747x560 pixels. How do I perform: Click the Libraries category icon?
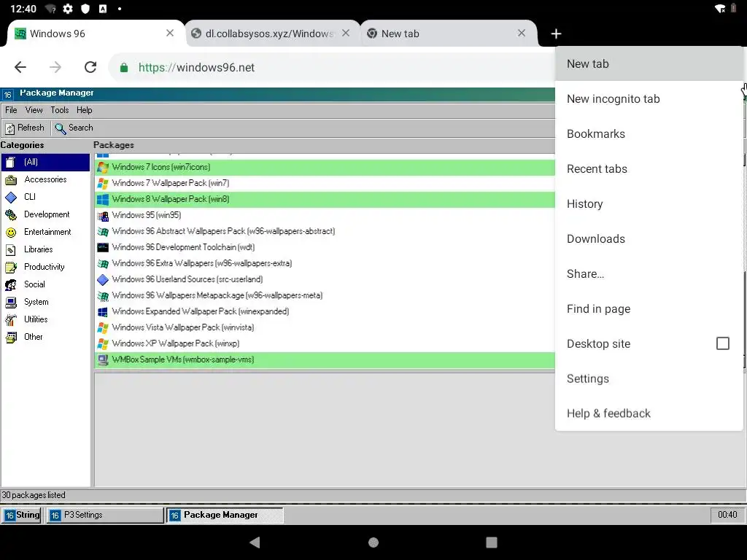point(10,249)
